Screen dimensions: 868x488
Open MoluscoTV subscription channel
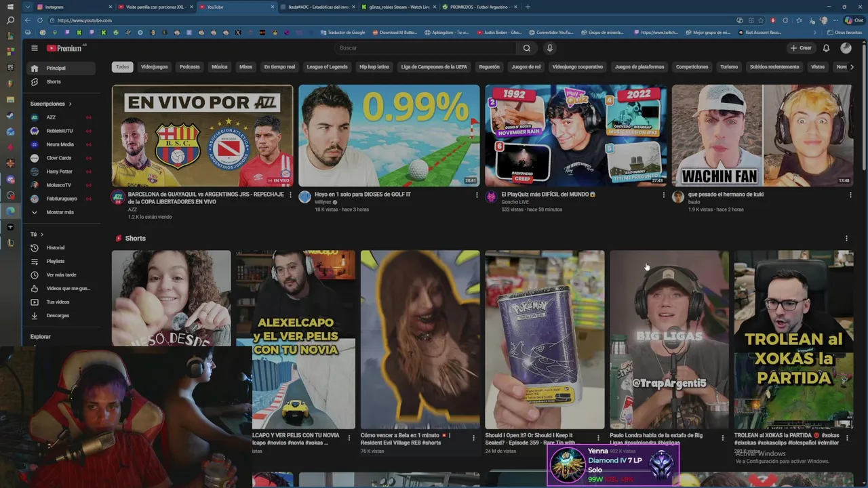(x=60, y=185)
